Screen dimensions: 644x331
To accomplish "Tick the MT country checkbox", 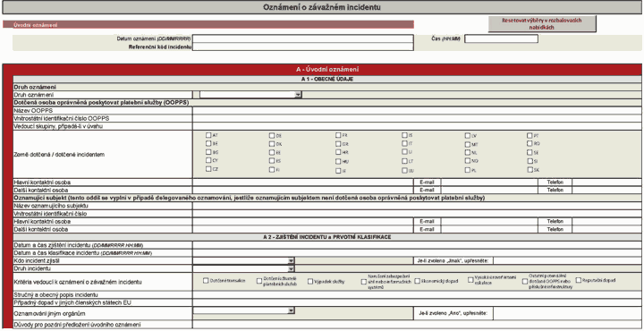I will (468, 144).
